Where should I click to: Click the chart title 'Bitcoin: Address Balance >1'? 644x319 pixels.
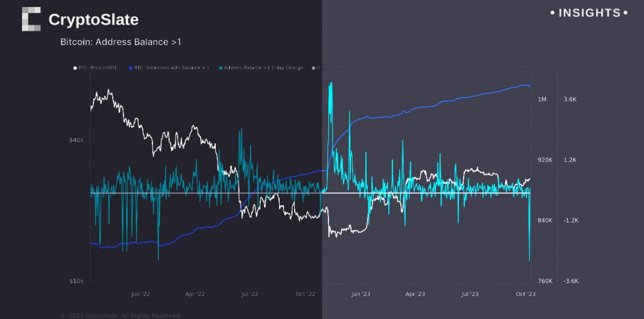[121, 42]
